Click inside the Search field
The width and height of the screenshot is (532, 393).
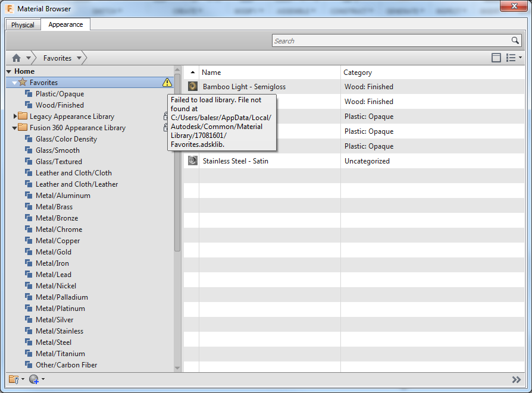click(387, 40)
